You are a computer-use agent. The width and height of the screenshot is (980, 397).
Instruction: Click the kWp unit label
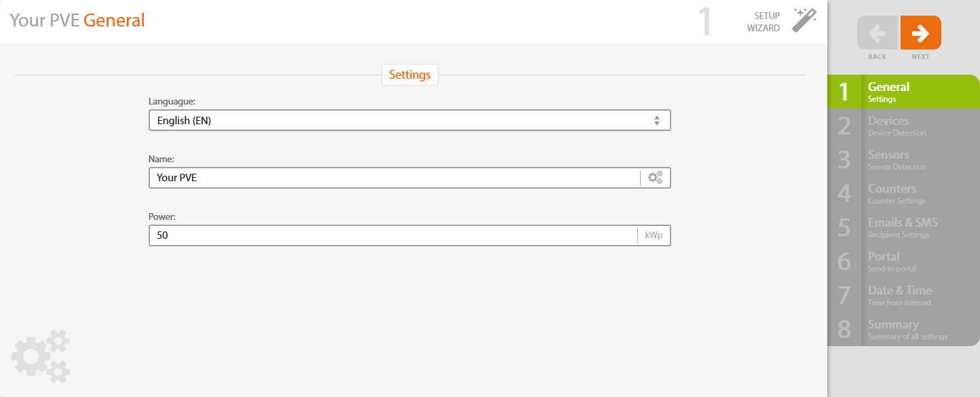click(x=654, y=235)
